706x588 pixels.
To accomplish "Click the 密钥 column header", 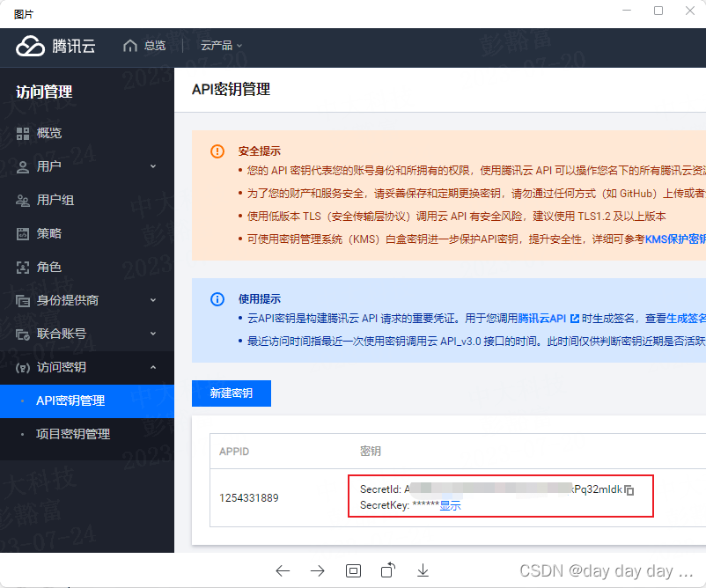I will pos(371,452).
